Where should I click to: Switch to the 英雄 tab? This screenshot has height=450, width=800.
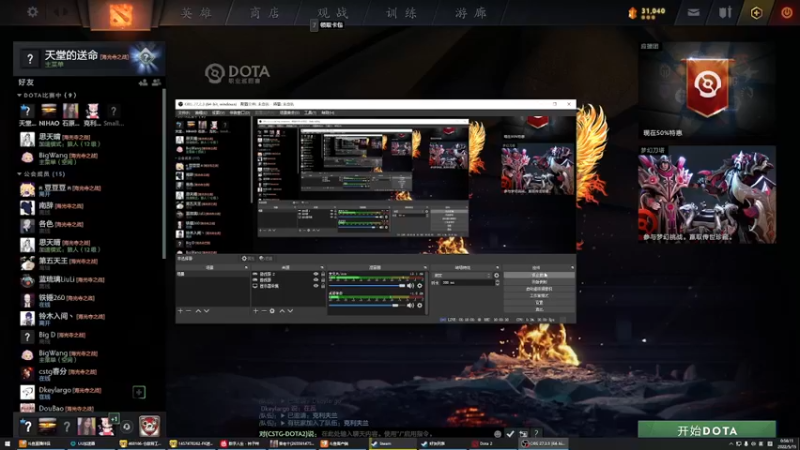(196, 13)
